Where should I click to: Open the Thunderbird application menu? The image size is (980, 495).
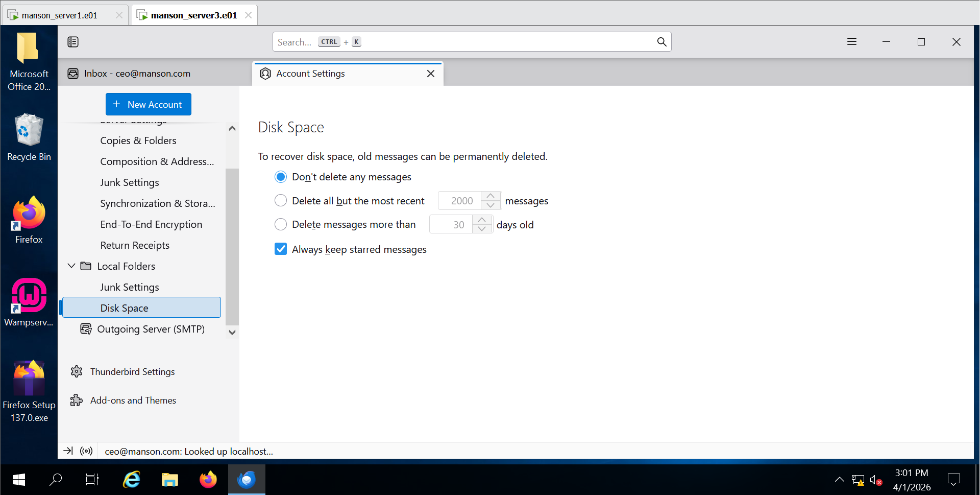(x=852, y=42)
